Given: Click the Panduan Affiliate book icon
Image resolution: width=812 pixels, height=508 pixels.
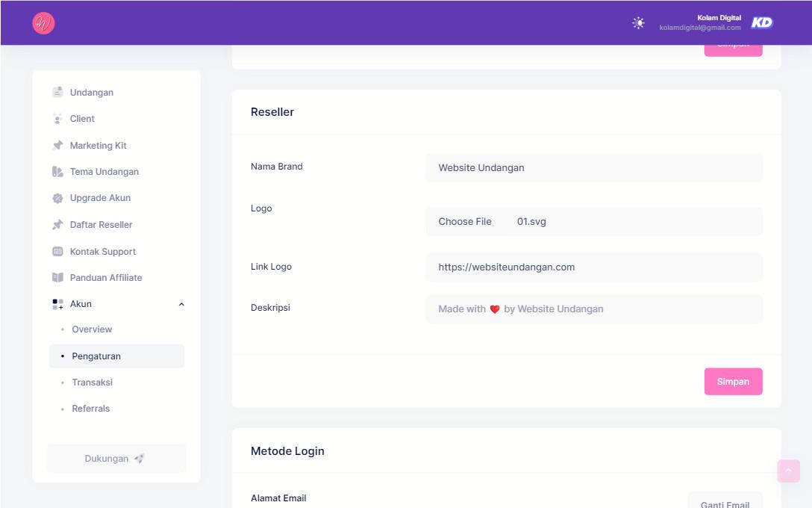Looking at the screenshot, I should click(57, 278).
